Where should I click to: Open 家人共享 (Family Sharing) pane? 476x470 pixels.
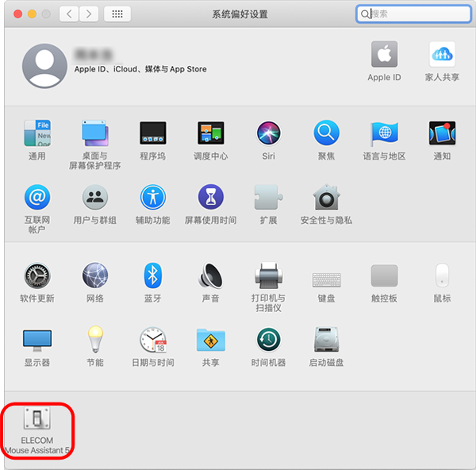[x=442, y=61]
